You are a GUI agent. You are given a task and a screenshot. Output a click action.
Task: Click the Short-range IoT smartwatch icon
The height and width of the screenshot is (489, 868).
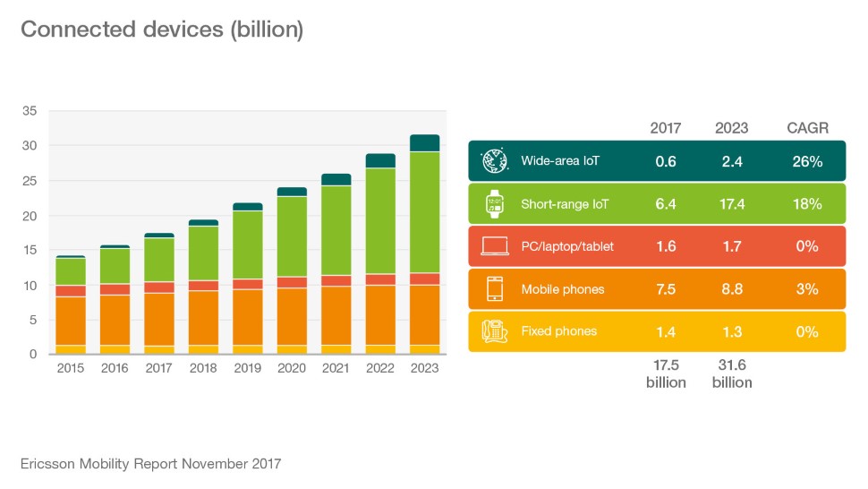[494, 204]
